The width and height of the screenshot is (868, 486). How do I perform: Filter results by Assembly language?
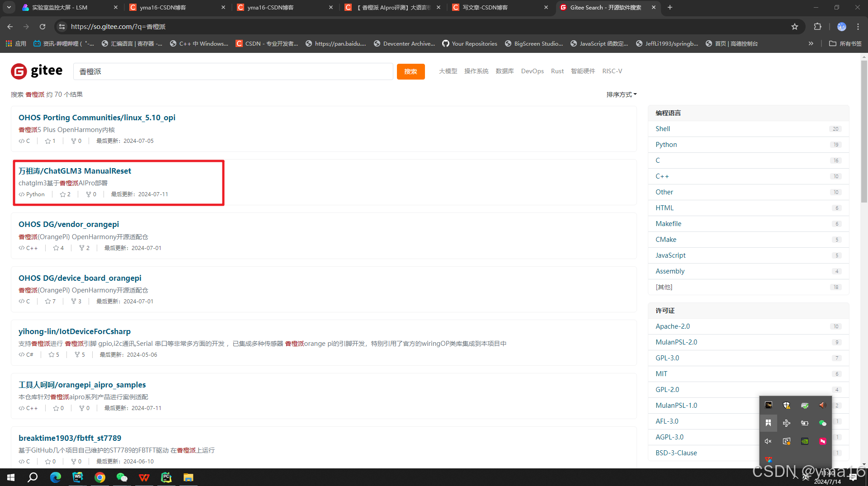tap(748, 271)
